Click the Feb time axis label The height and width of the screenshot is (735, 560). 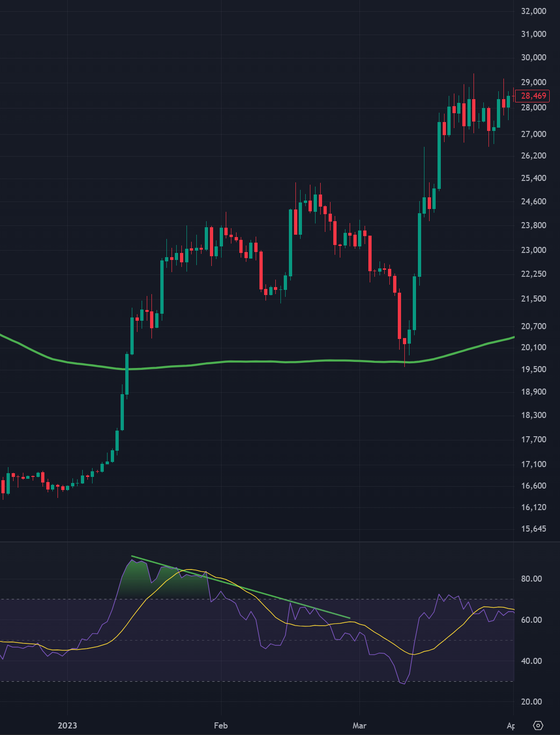221,726
